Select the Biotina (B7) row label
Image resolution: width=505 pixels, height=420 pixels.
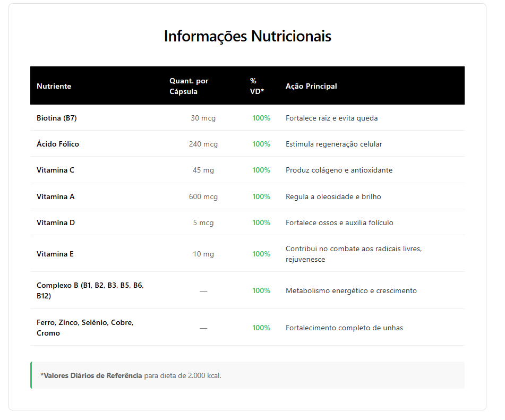57,118
